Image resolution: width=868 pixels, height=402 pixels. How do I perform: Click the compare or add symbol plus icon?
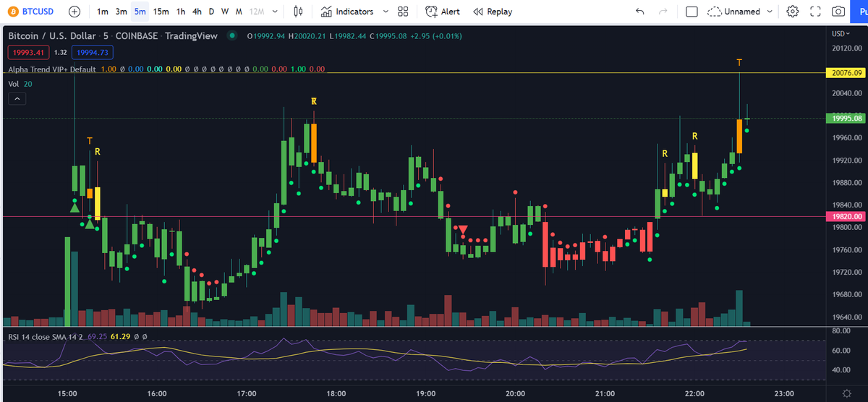[75, 12]
